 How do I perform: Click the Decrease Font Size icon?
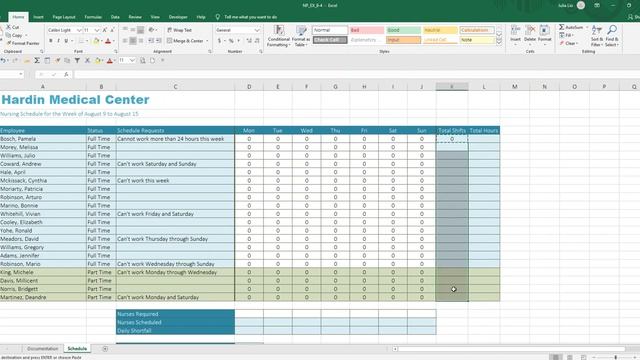112,30
